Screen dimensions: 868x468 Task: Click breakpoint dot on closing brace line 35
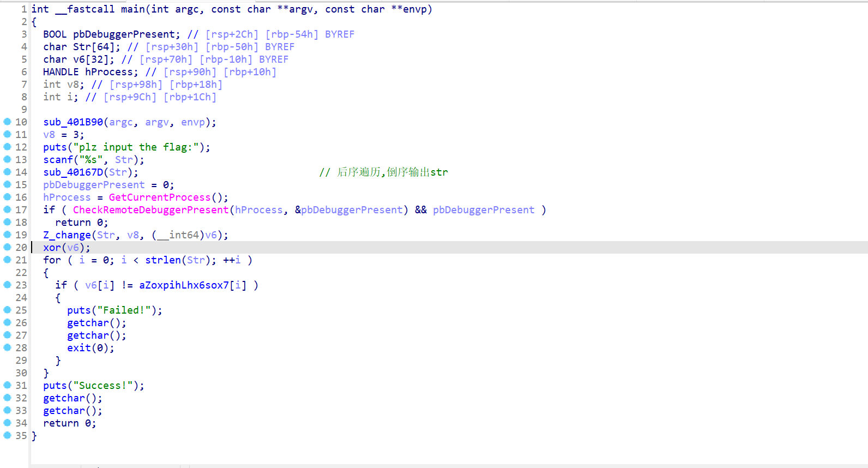[7, 435]
